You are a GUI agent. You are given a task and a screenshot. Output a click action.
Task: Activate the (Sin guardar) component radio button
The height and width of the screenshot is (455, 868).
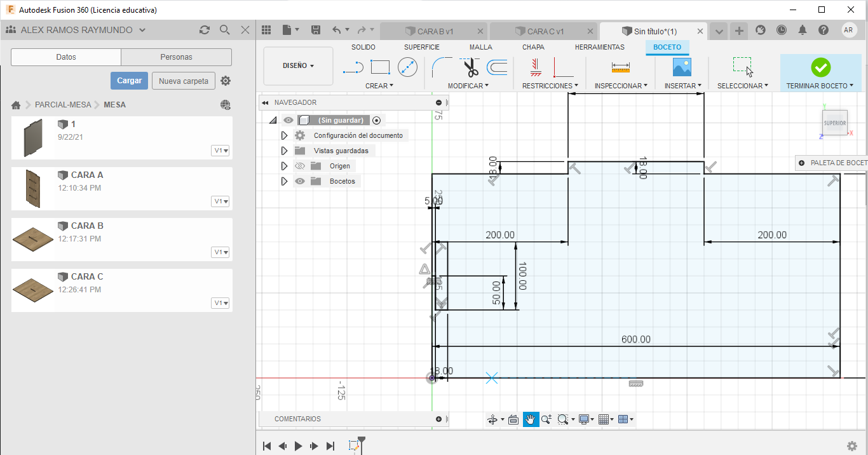[x=377, y=120]
